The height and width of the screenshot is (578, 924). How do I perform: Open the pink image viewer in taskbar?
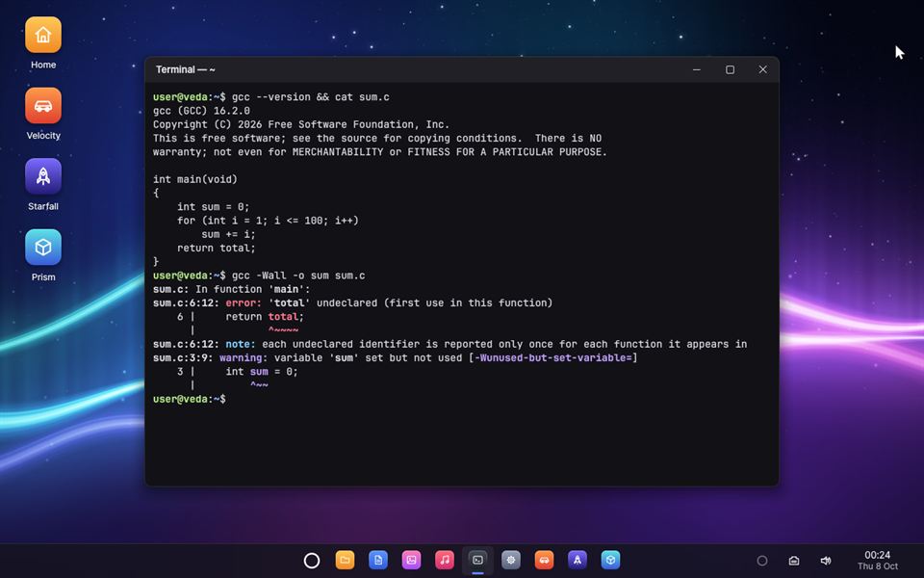click(x=411, y=561)
